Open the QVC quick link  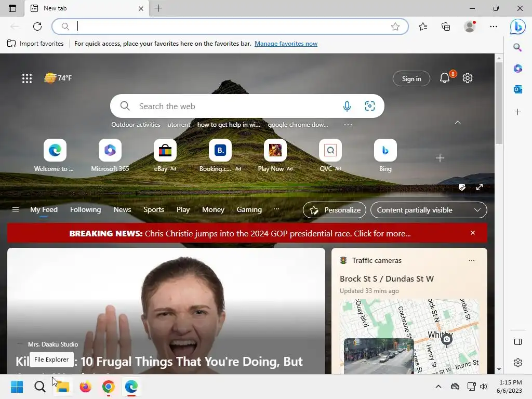[x=330, y=155]
